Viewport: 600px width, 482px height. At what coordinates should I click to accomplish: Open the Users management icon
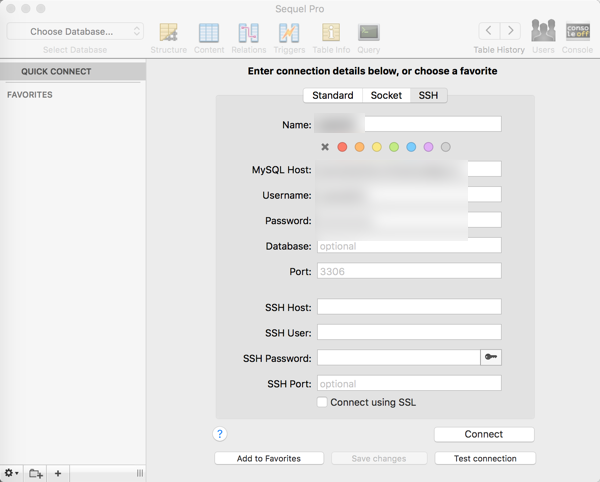[543, 31]
